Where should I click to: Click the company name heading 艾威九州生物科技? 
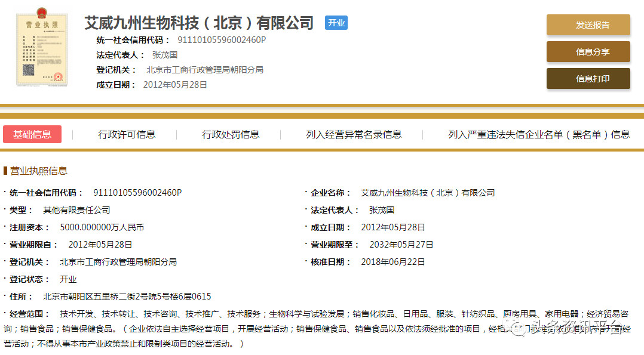pos(199,23)
